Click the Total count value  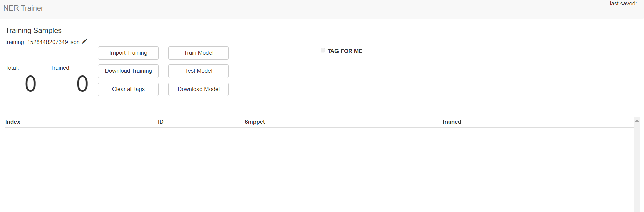(30, 84)
